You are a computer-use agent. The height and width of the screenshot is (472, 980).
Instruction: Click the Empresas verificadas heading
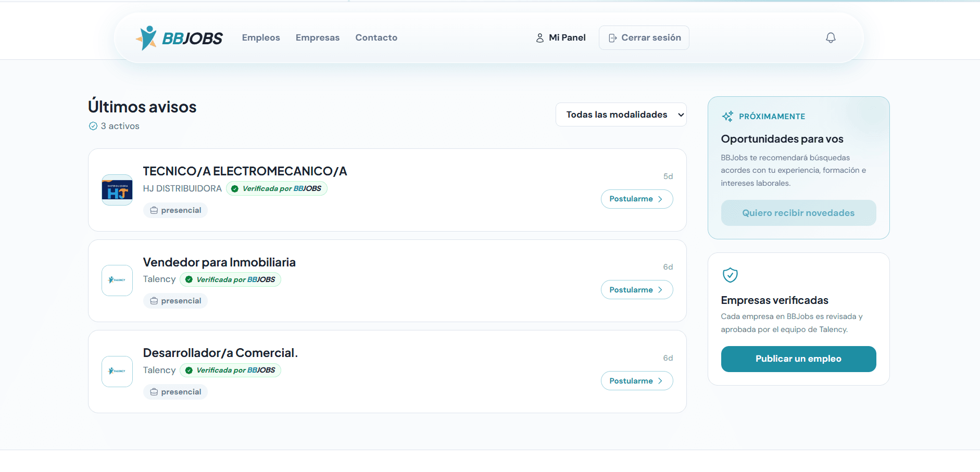tap(774, 300)
